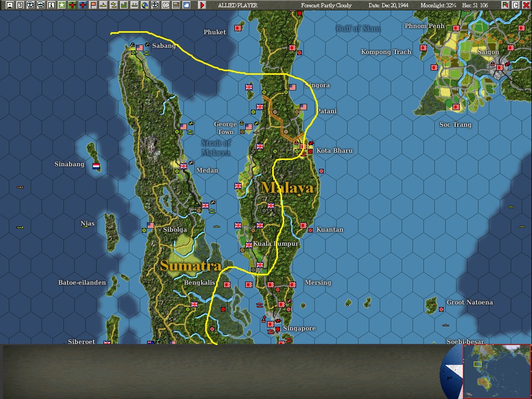532x399 pixels.
Task: Click the yellow viewport rectangle on the minimap
Action: [x=477, y=364]
